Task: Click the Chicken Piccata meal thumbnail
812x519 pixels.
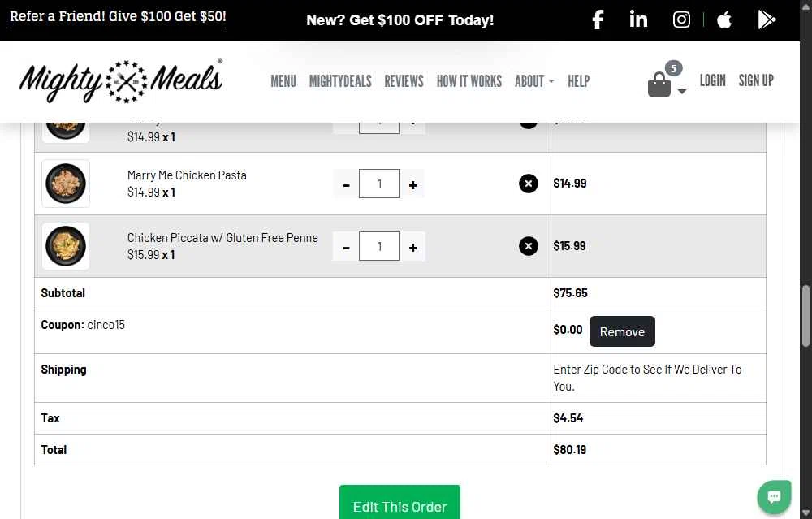Action: (x=66, y=246)
